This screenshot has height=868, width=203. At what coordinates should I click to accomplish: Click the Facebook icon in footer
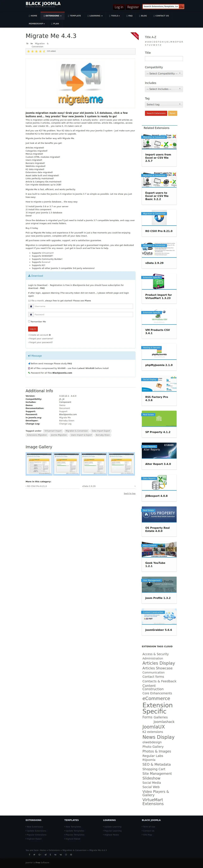[x=30, y=855]
